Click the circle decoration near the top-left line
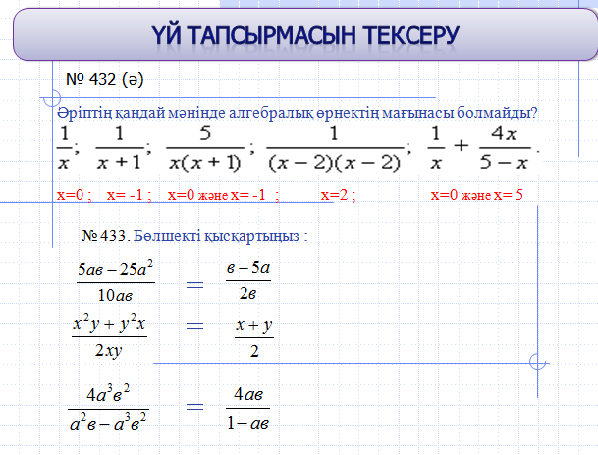Image resolution: width=598 pixels, height=455 pixels. 52,98
